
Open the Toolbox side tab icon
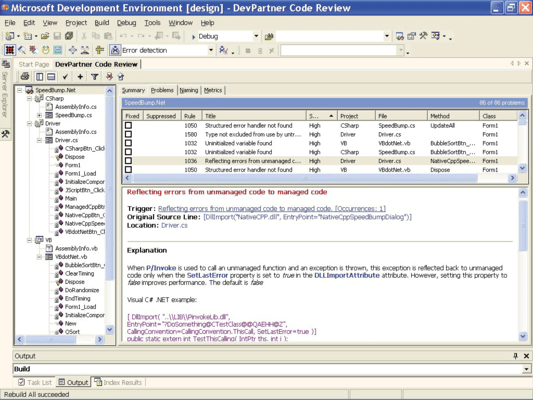point(5,134)
